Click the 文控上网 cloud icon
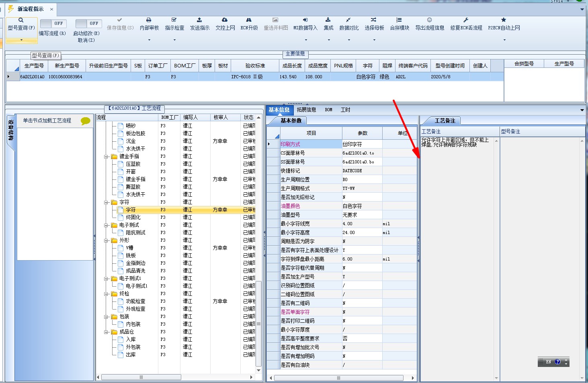This screenshot has height=383, width=588. point(225,20)
